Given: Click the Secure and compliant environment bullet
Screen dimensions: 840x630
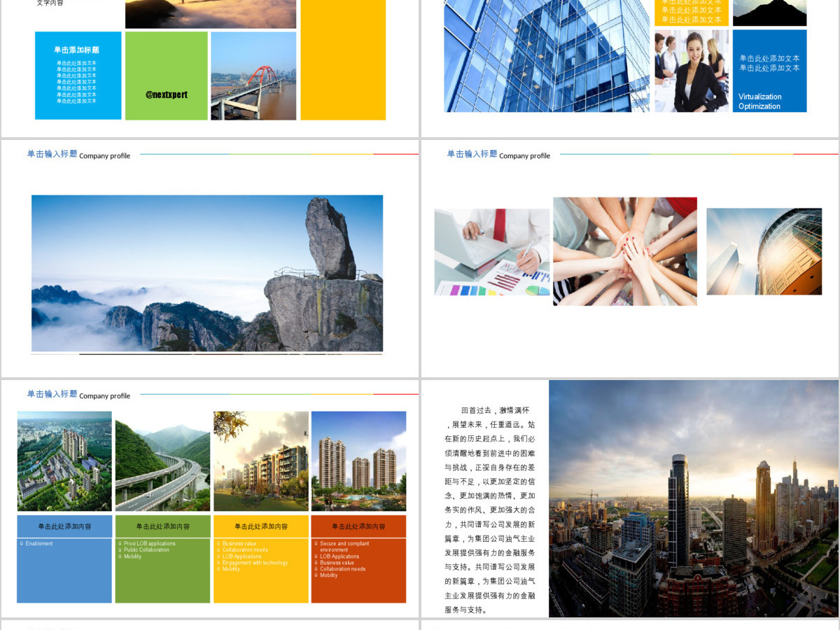Looking at the screenshot, I should [344, 547].
